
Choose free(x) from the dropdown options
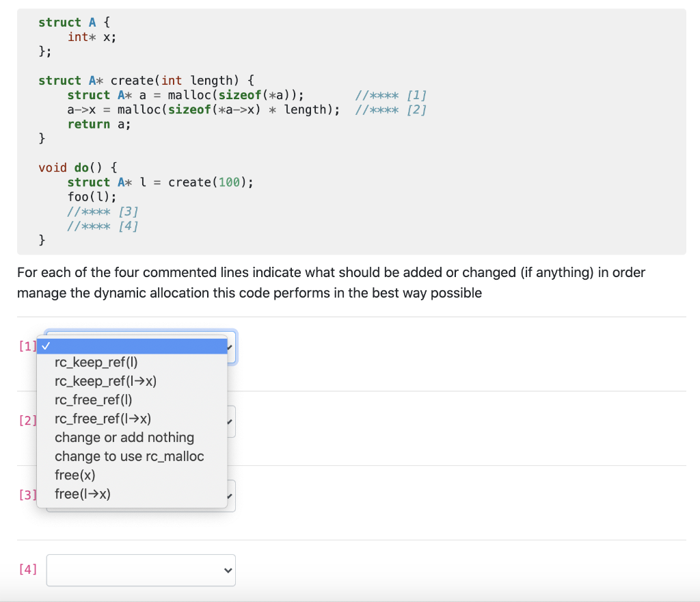[x=75, y=475]
